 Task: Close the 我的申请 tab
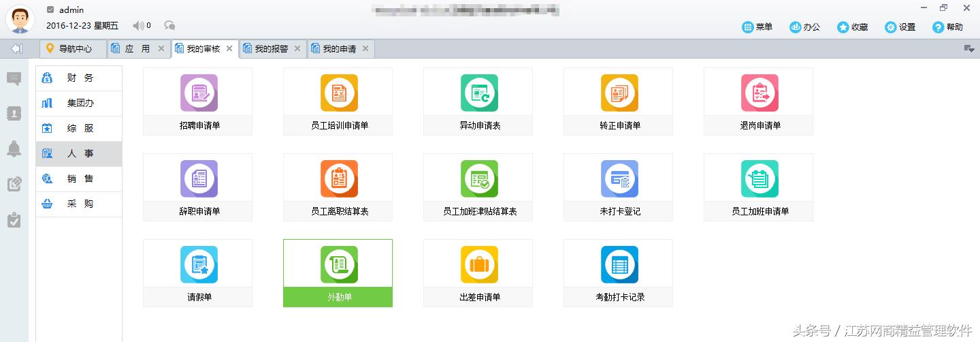click(365, 48)
